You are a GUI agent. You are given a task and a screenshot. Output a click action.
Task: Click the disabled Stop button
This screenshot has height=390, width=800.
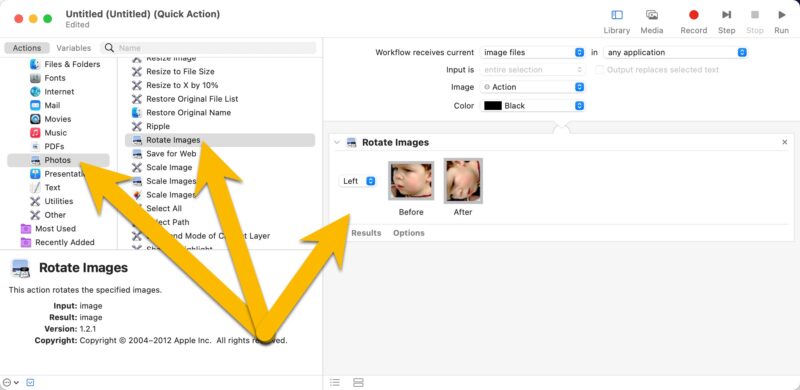755,15
